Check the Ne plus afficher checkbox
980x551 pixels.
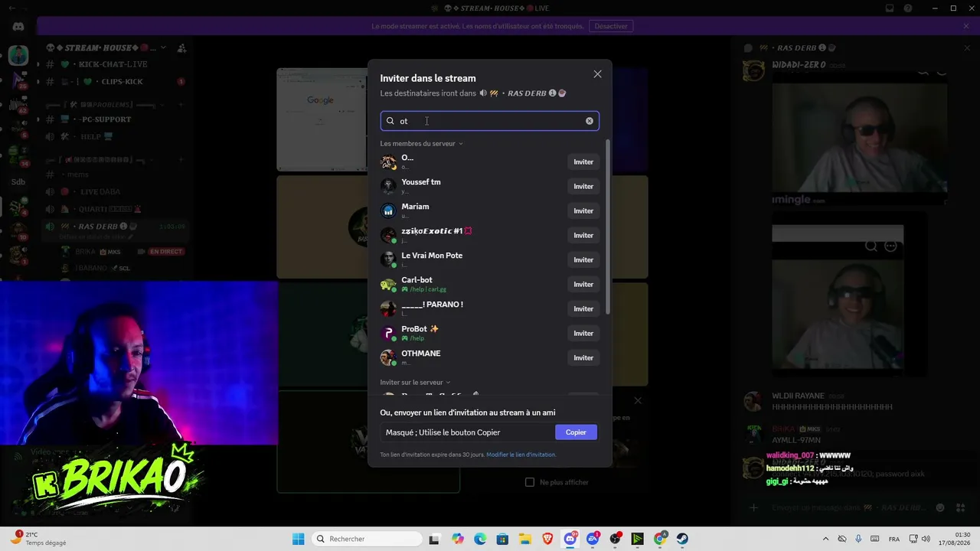click(529, 482)
